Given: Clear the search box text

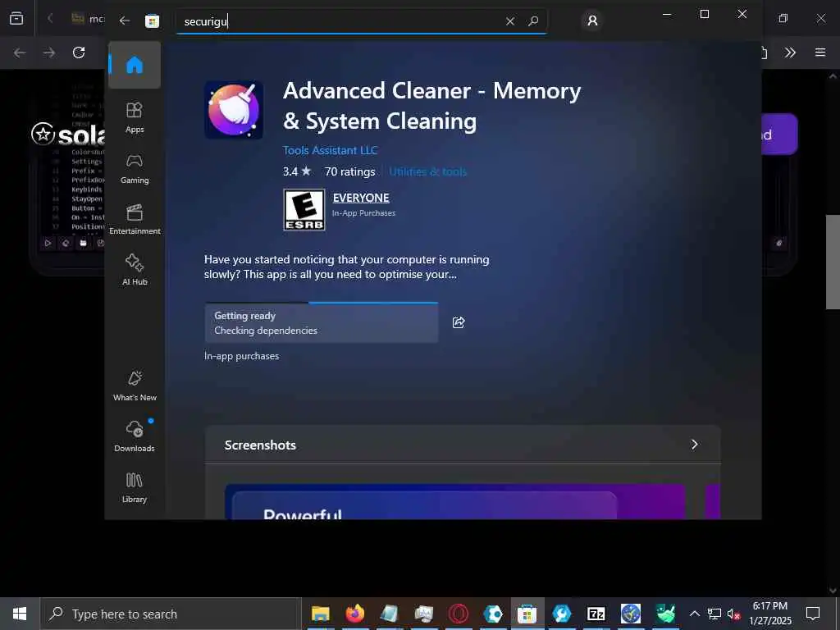Looking at the screenshot, I should click(510, 21).
